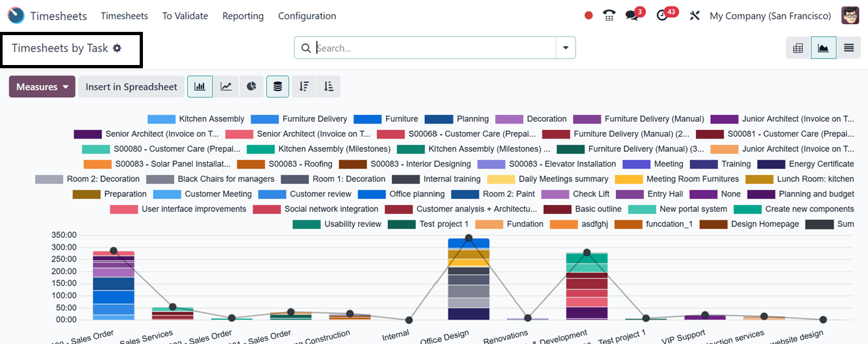Expand the Measures dropdown
This screenshot has width=868, height=344.
(42, 86)
